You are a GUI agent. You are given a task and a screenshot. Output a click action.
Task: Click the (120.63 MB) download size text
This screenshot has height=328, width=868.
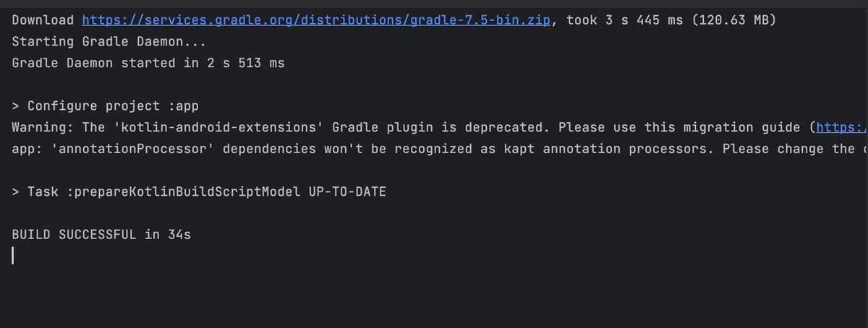734,20
